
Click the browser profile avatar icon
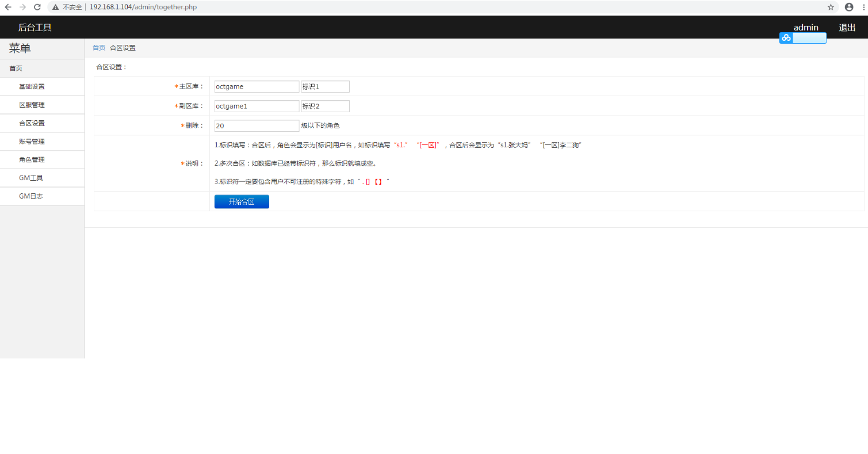tap(848, 7)
